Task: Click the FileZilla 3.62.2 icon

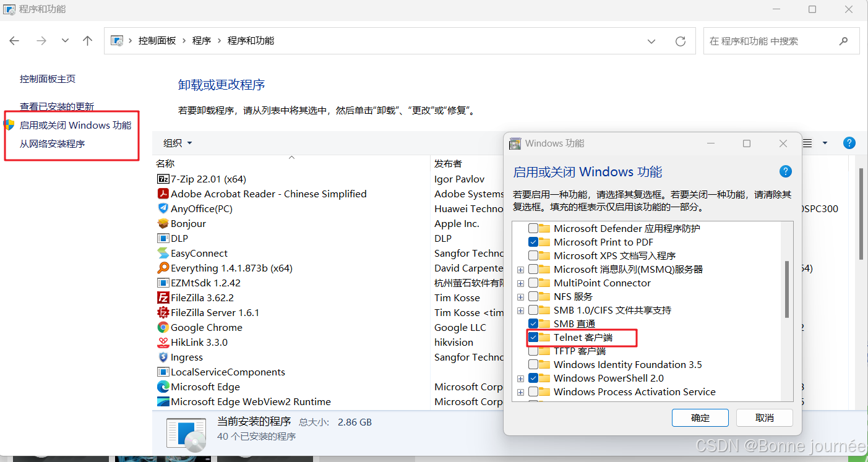Action: (163, 297)
